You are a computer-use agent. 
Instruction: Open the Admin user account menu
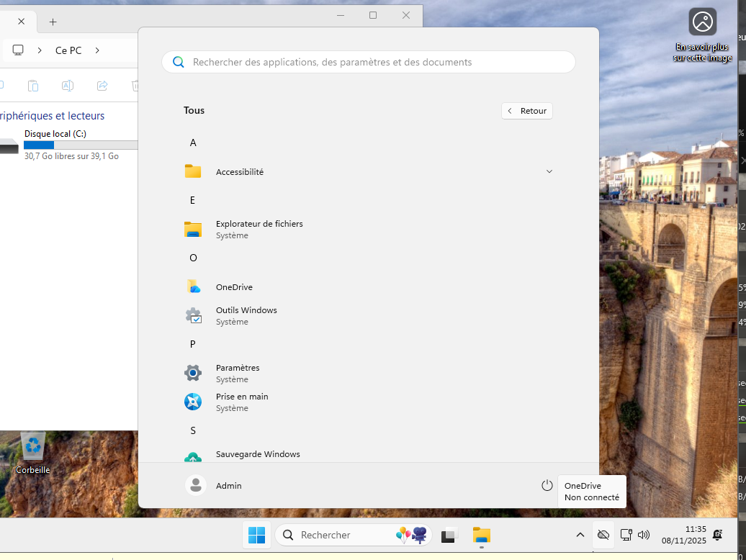pyautogui.click(x=214, y=485)
